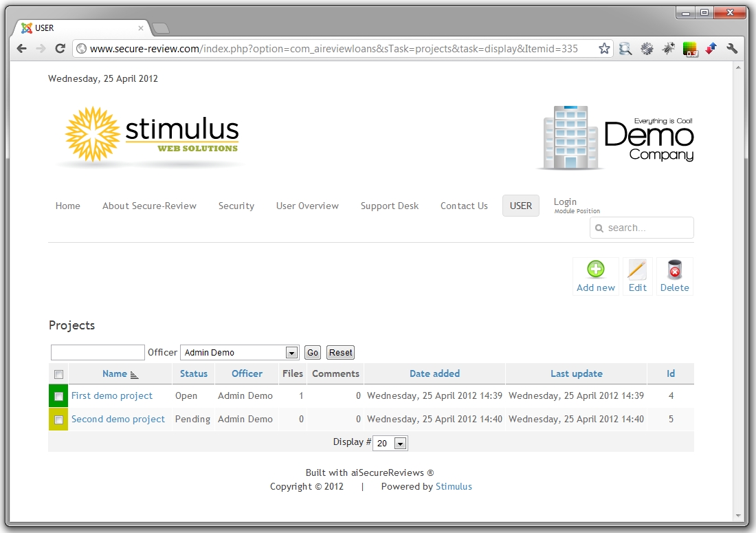The image size is (756, 533).
Task: Sort projects by Name column
Action: 115,373
